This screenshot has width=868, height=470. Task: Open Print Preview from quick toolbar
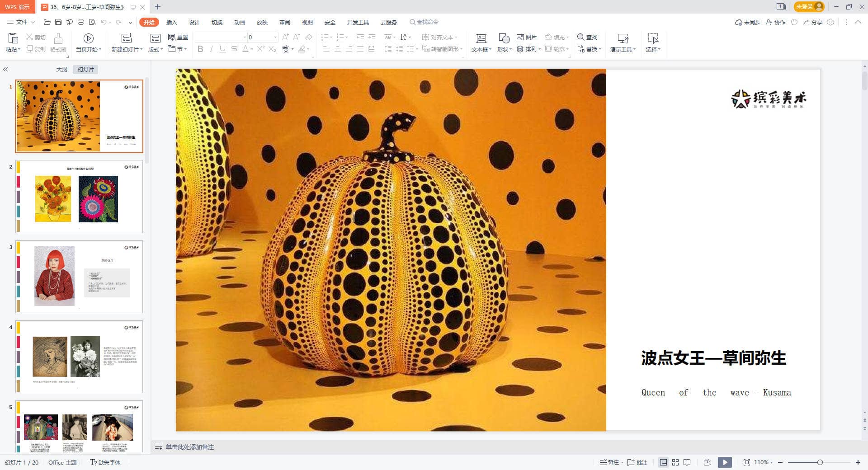[92, 22]
